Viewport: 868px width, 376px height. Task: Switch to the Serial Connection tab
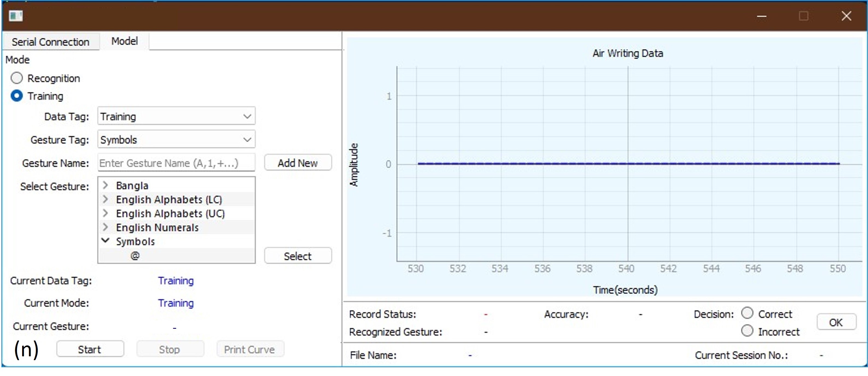click(51, 42)
